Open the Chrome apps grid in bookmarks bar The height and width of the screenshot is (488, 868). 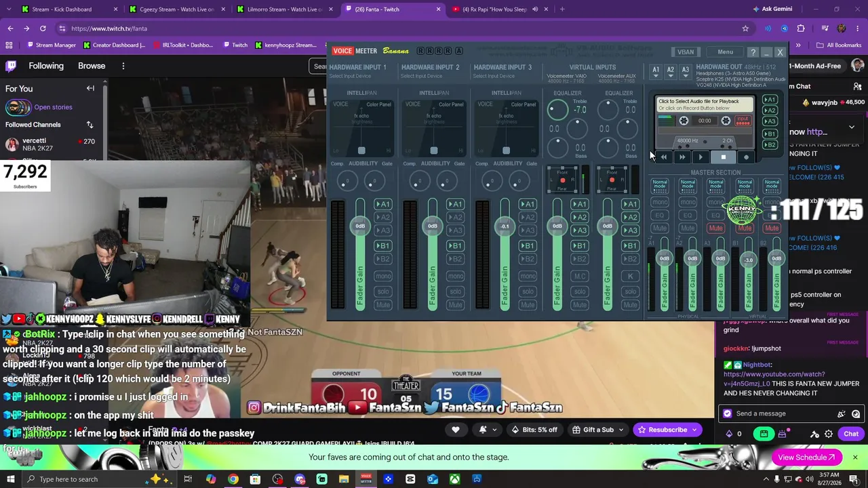click(x=9, y=45)
